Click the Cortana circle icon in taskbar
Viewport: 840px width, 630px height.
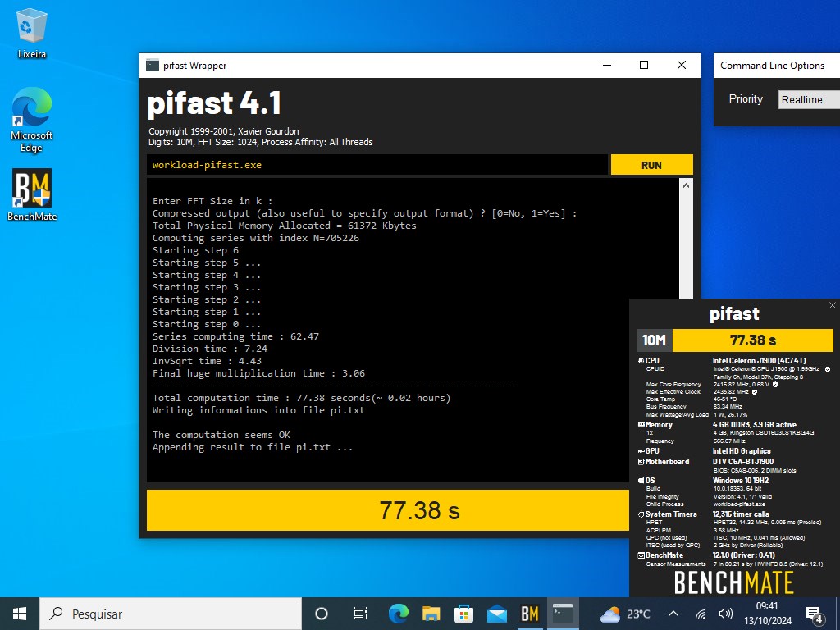click(322, 614)
